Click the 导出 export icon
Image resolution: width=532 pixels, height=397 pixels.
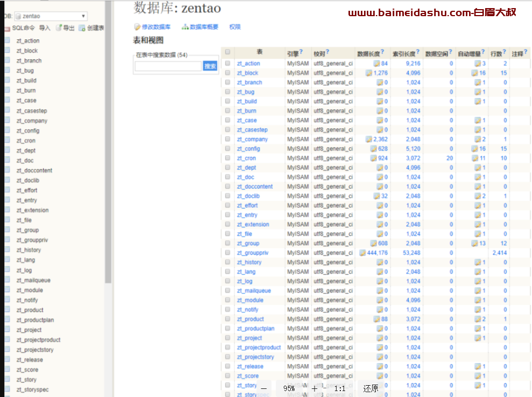pyautogui.click(x=59, y=28)
